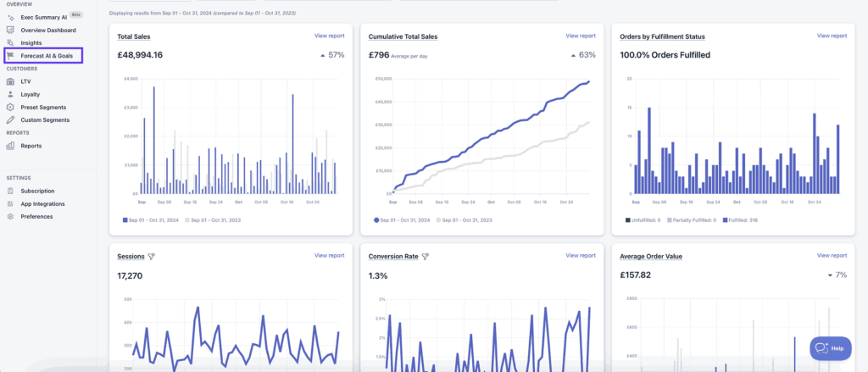
Task: Open Reports in the sidebar
Action: coord(31,146)
